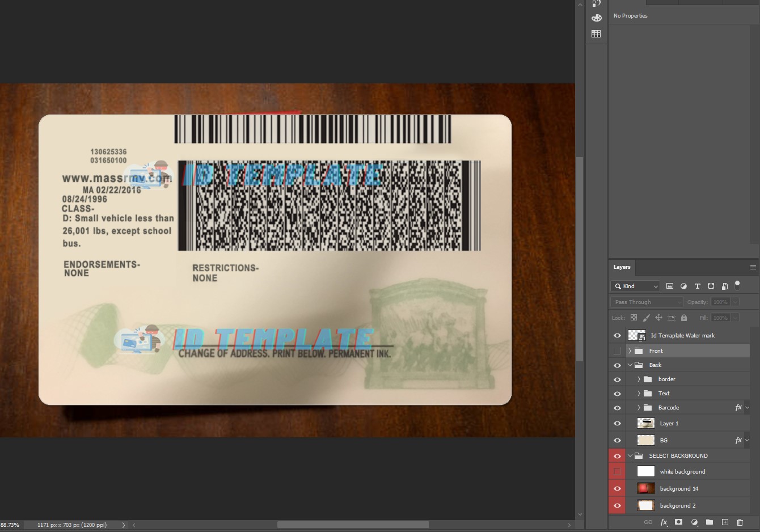
Task: Click the lock position move icon
Action: [658, 318]
